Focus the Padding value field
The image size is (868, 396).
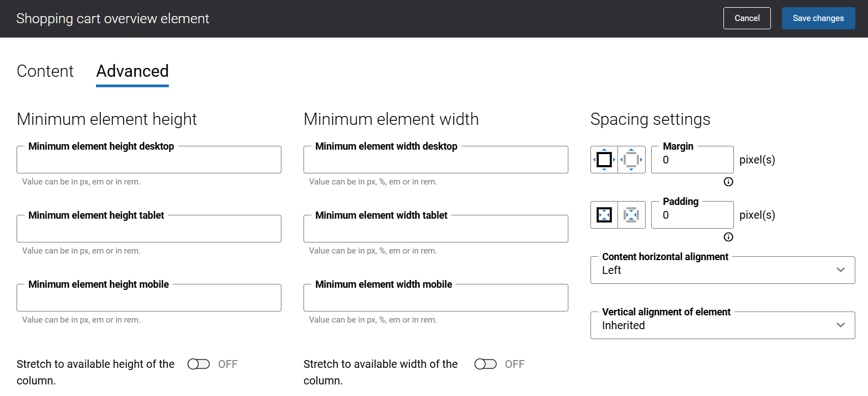(692, 215)
